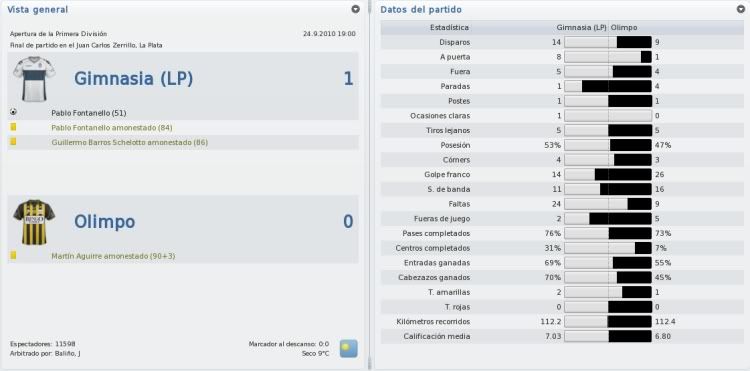Click the Posesión comparison bar
The image size is (750, 371).
click(608, 145)
